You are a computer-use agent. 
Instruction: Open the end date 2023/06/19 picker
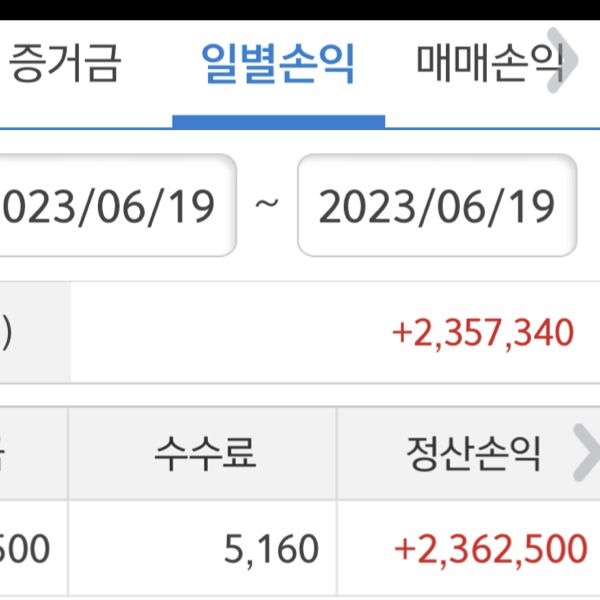pos(437,207)
